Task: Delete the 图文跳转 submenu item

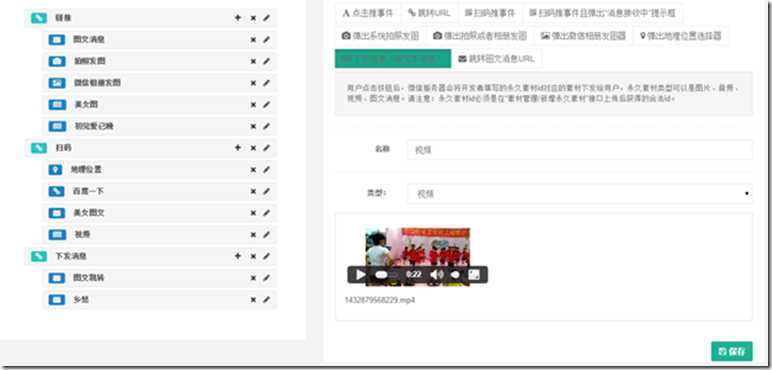Action: [x=253, y=278]
